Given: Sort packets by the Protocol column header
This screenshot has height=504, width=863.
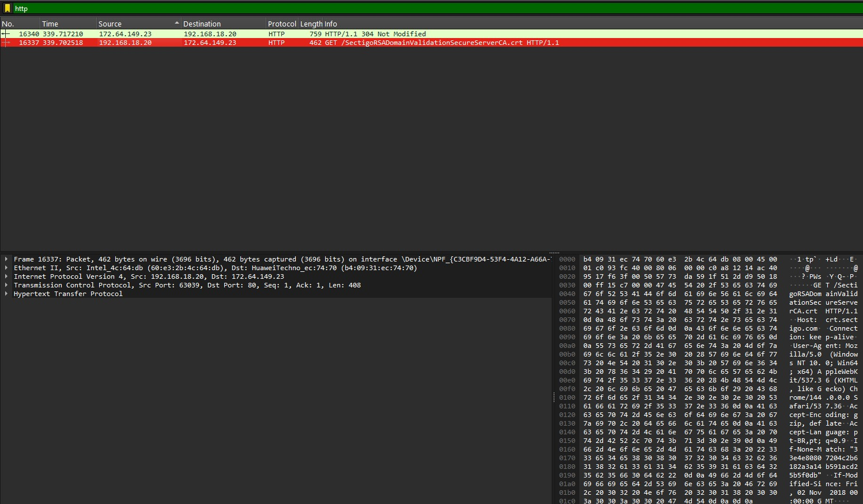Looking at the screenshot, I should pos(282,24).
